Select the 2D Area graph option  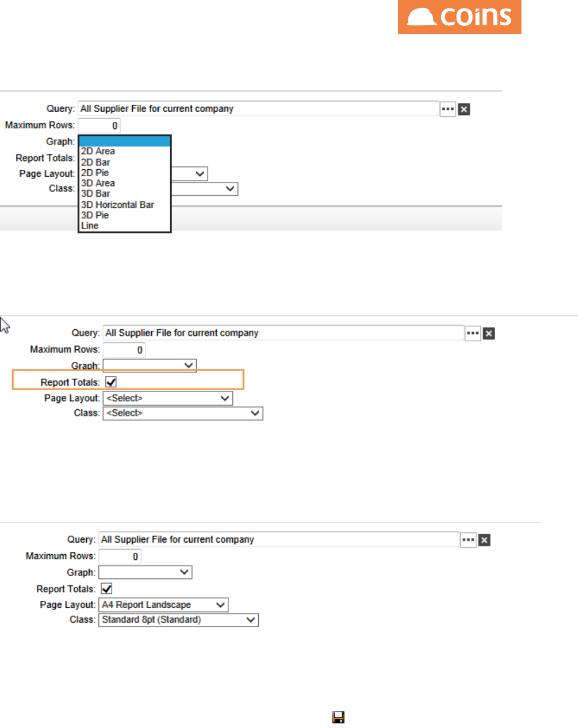(98, 151)
